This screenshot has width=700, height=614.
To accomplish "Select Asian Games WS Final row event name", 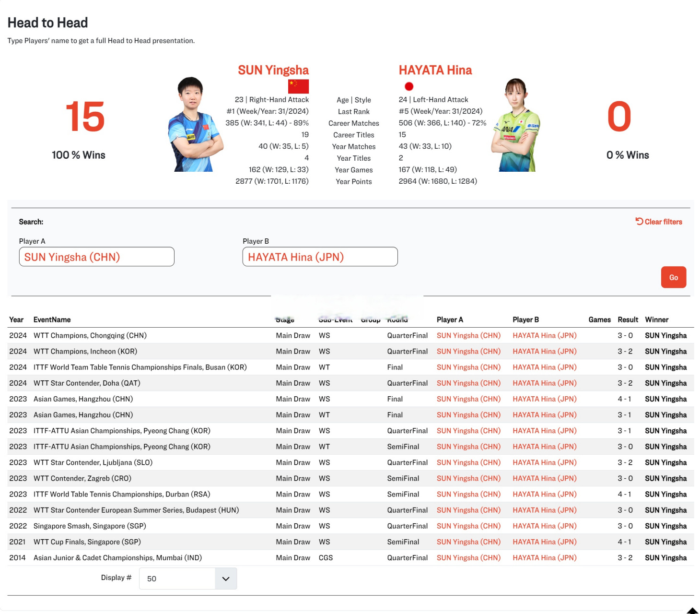I will [83, 399].
